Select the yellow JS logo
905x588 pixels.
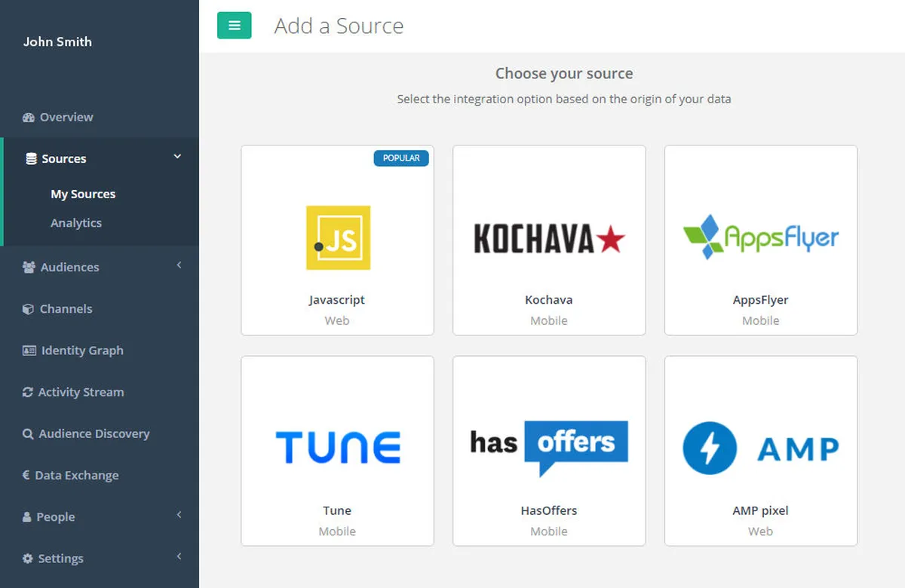click(x=338, y=237)
